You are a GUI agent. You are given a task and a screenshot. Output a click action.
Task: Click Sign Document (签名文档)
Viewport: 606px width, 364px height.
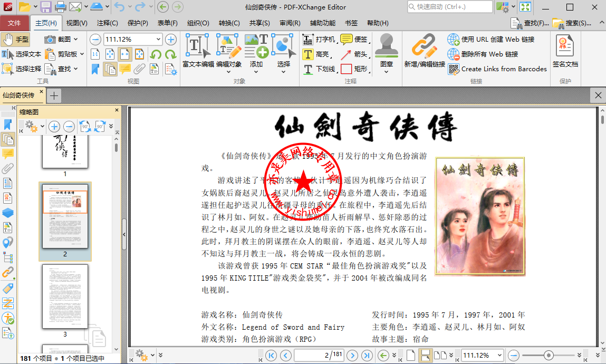pos(565,51)
